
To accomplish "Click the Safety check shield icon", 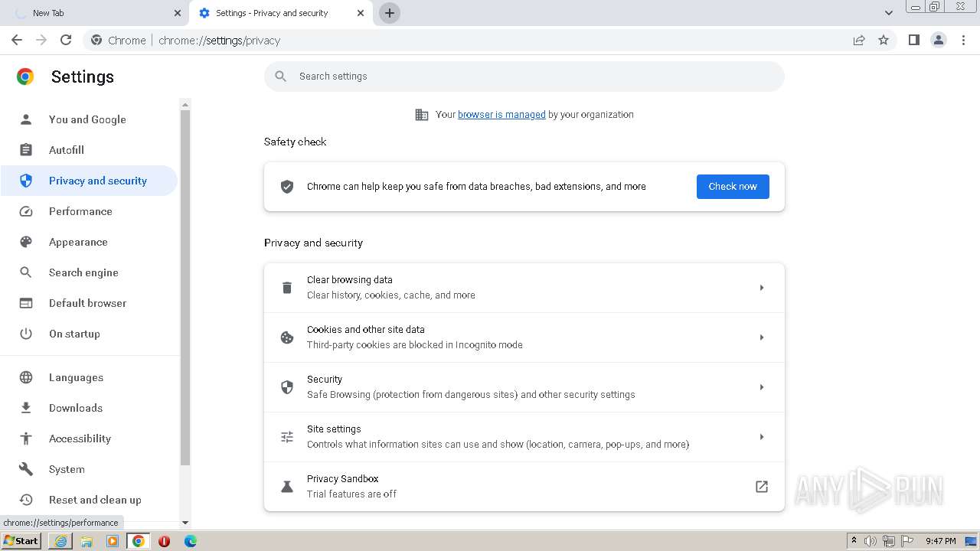I will coord(287,187).
